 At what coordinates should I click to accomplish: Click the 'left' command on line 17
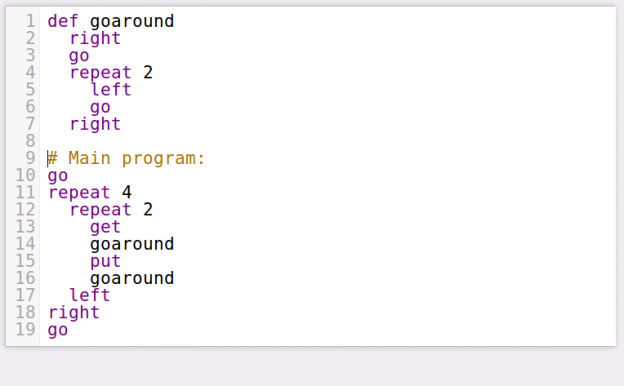click(90, 295)
